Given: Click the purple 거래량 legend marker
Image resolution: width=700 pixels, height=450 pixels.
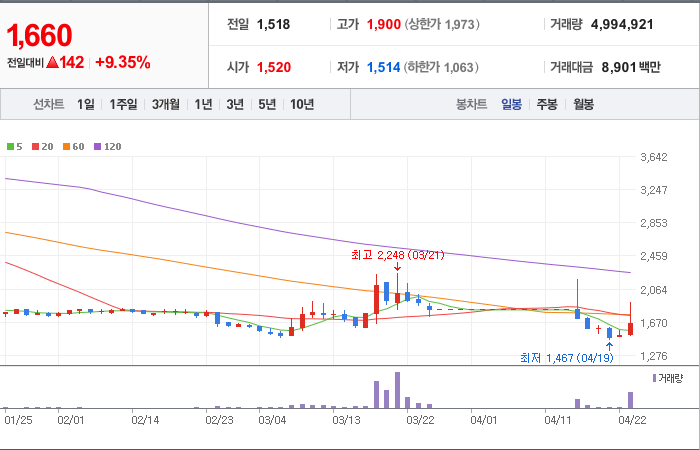Looking at the screenshot, I should point(654,379).
